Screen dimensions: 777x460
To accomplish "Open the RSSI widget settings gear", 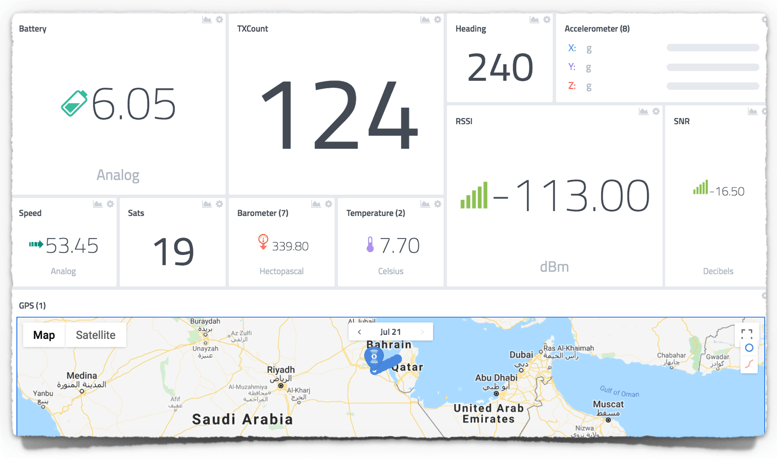I will point(656,112).
